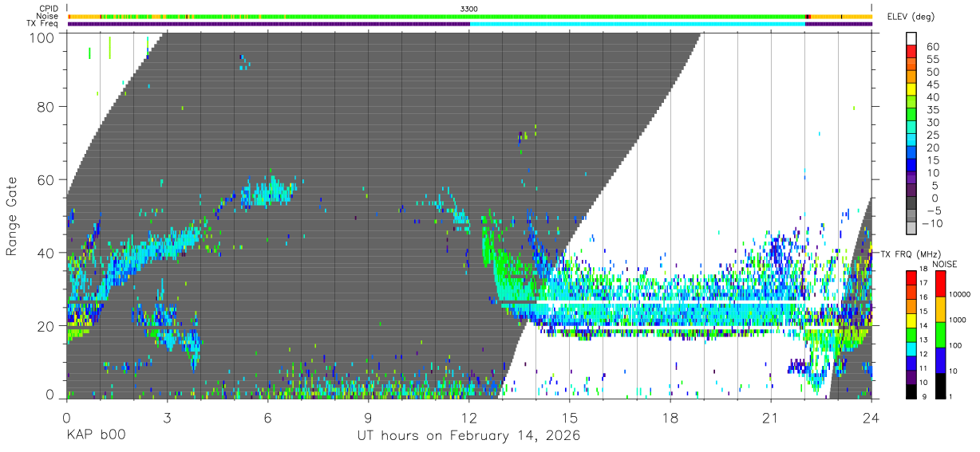Screen dimensions: 980x452
Task: Click the Noise row label
Action: point(46,16)
